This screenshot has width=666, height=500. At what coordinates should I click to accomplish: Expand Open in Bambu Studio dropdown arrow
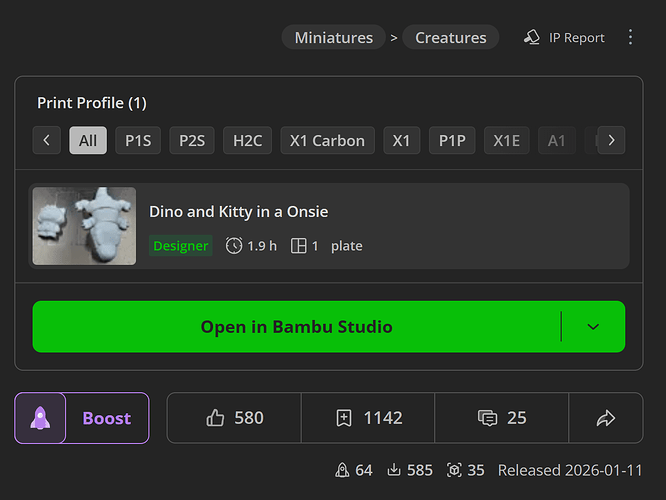[593, 327]
